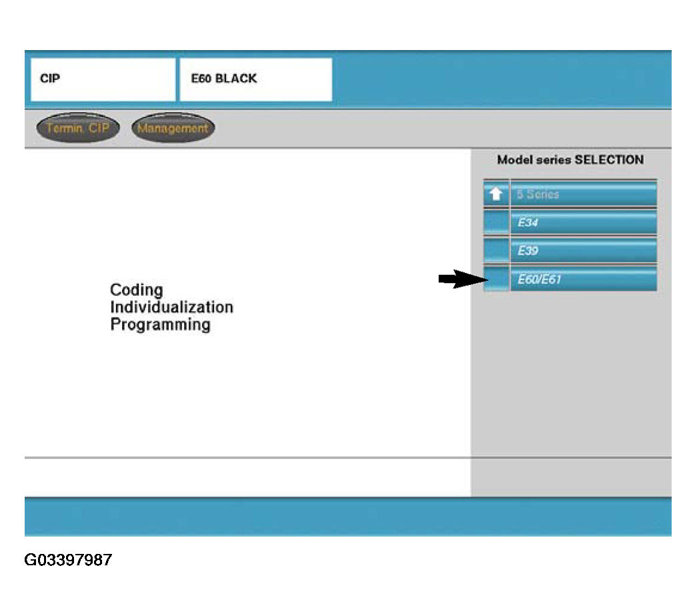Click the white status strip below main panel
Screen dimensions: 697x616
tap(247, 477)
